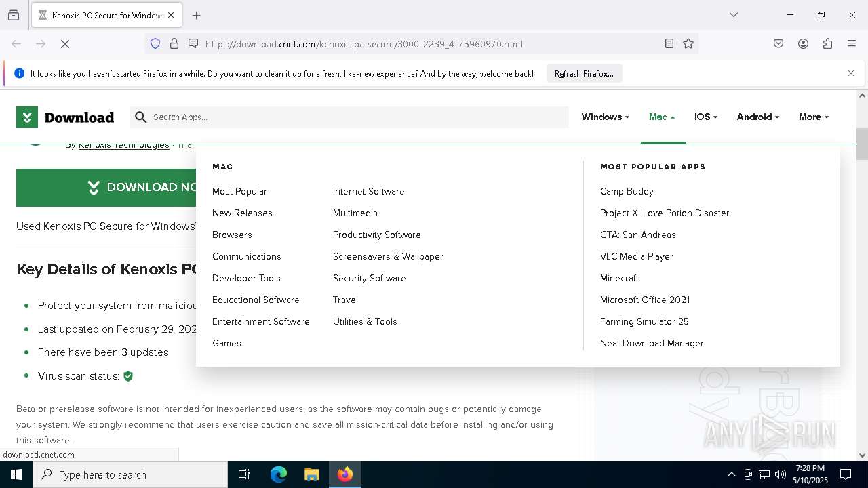This screenshot has width=868, height=488.
Task: Open File Explorer from the taskbar
Action: (311, 474)
